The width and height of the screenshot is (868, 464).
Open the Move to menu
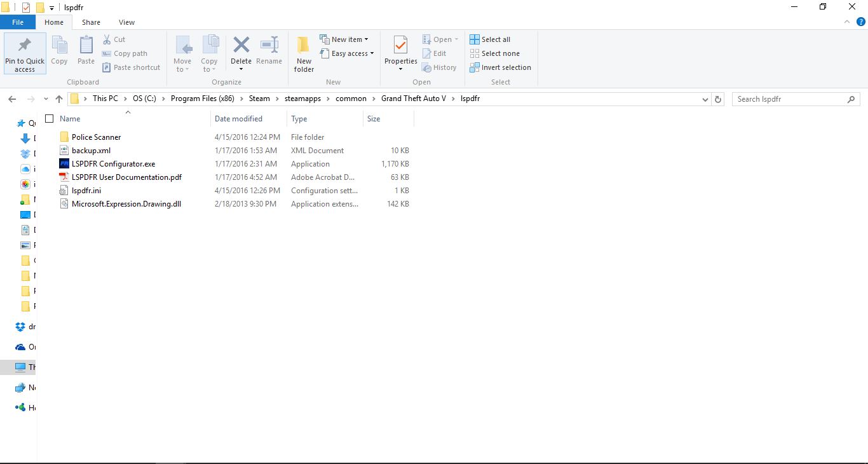(182, 54)
